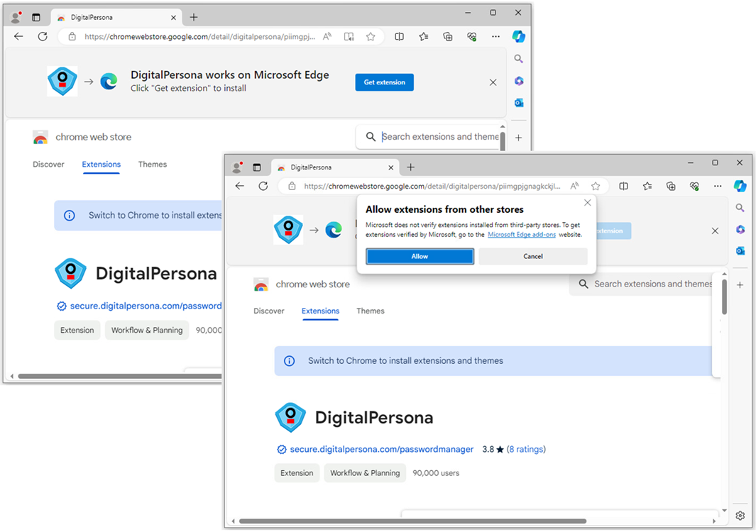Open the Favorites list in the back window
The width and height of the screenshot is (756, 532).
click(424, 36)
